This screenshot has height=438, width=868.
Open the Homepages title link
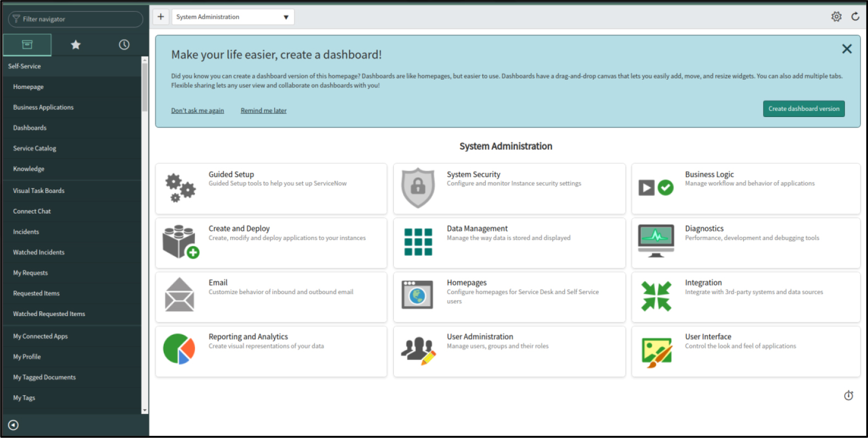click(x=467, y=282)
